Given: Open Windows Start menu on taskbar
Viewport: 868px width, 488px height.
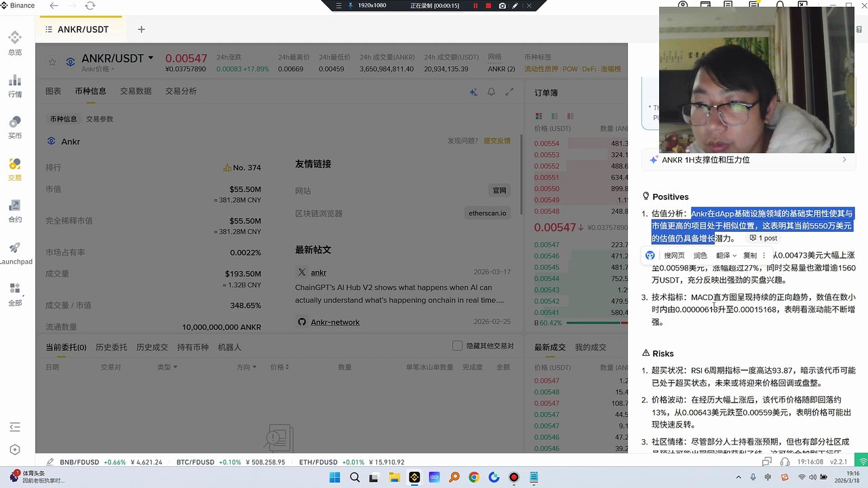Looking at the screenshot, I should coord(335,478).
